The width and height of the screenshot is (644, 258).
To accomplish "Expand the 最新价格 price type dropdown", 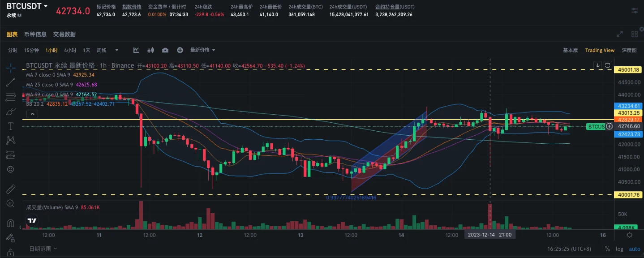I will [202, 50].
